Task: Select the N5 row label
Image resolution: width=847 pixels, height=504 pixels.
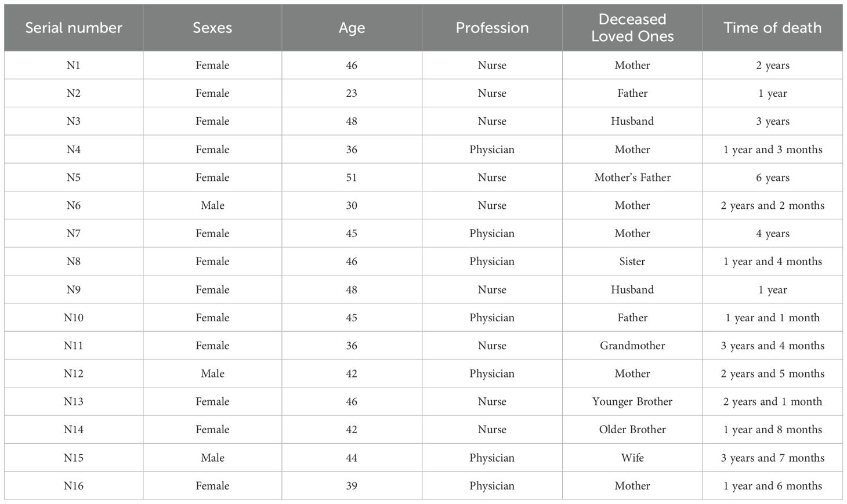Action: tap(74, 177)
